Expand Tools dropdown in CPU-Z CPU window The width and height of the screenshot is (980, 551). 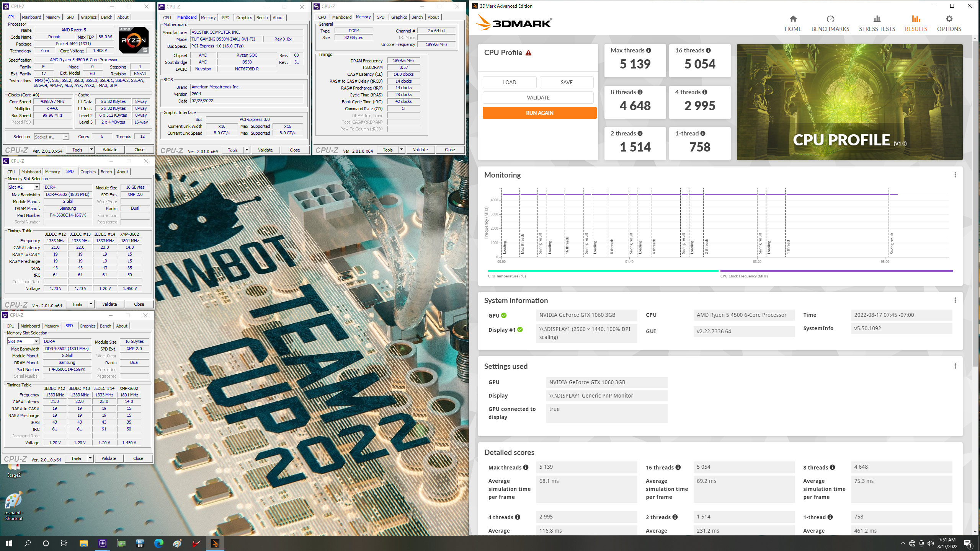pyautogui.click(x=91, y=150)
